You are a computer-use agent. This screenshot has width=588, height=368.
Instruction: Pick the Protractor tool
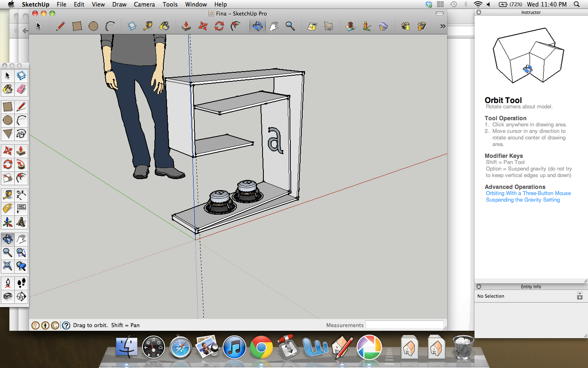[7, 209]
